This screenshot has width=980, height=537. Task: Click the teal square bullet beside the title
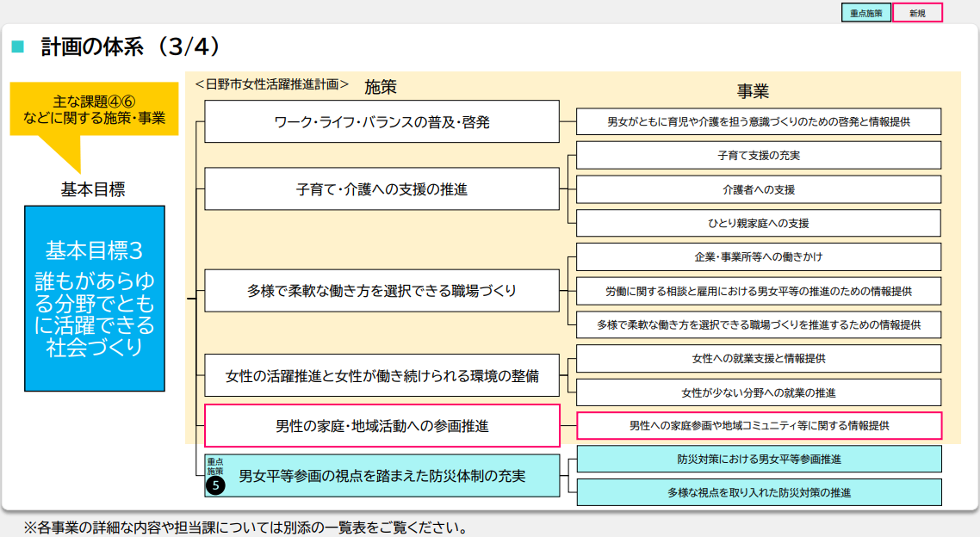[x=17, y=46]
